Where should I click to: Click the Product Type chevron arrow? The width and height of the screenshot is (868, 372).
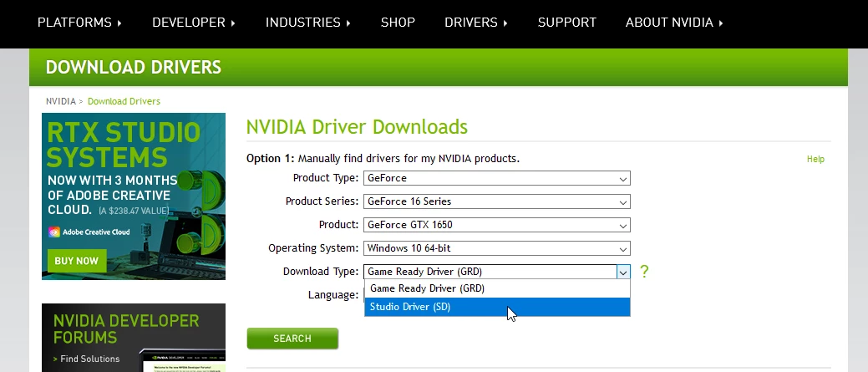[x=623, y=179]
